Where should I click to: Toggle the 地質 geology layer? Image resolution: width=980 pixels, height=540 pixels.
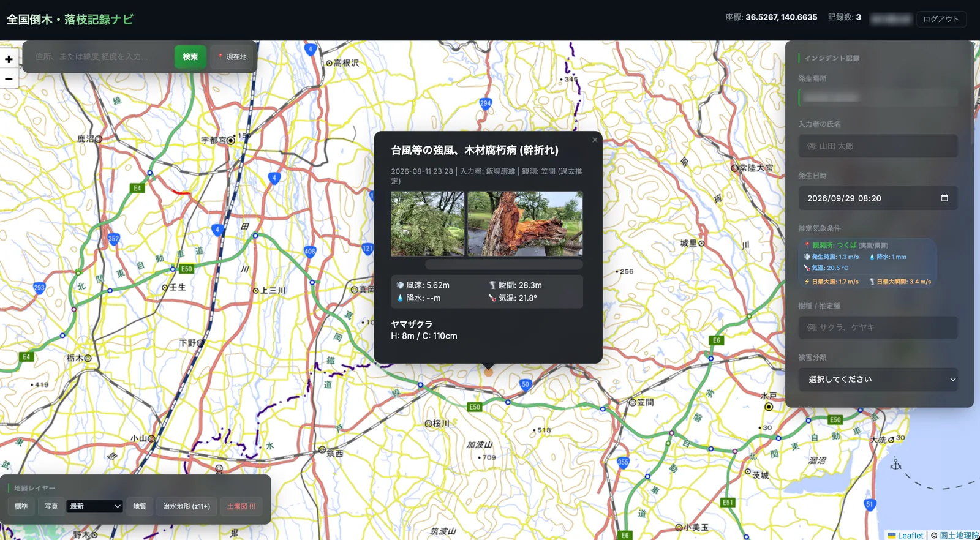coord(140,506)
